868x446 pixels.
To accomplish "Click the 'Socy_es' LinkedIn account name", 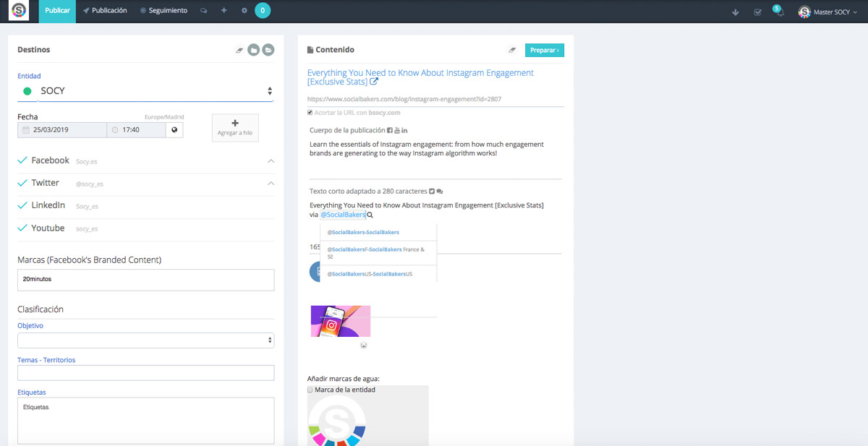I will click(x=87, y=207).
